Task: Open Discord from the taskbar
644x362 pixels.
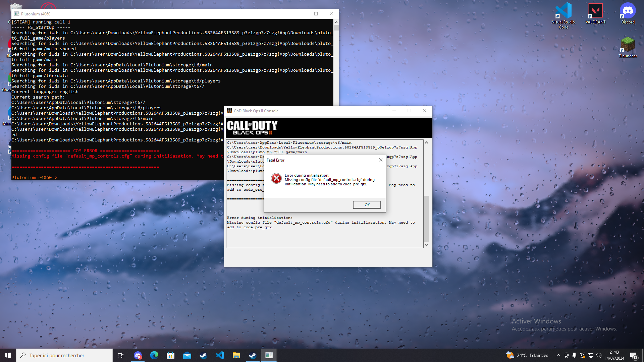Action: (x=138, y=355)
